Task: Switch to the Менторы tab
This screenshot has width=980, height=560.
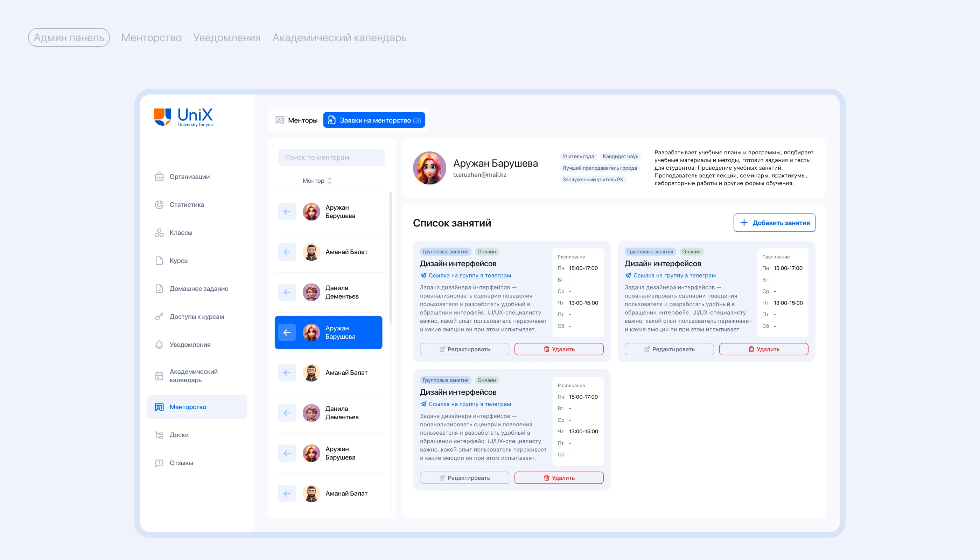Action: point(296,120)
